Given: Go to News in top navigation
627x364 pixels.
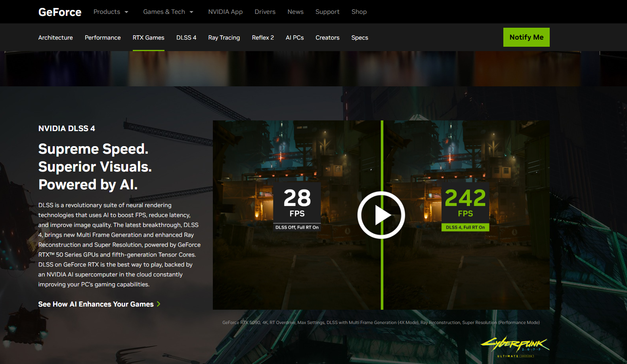Looking at the screenshot, I should 296,12.
